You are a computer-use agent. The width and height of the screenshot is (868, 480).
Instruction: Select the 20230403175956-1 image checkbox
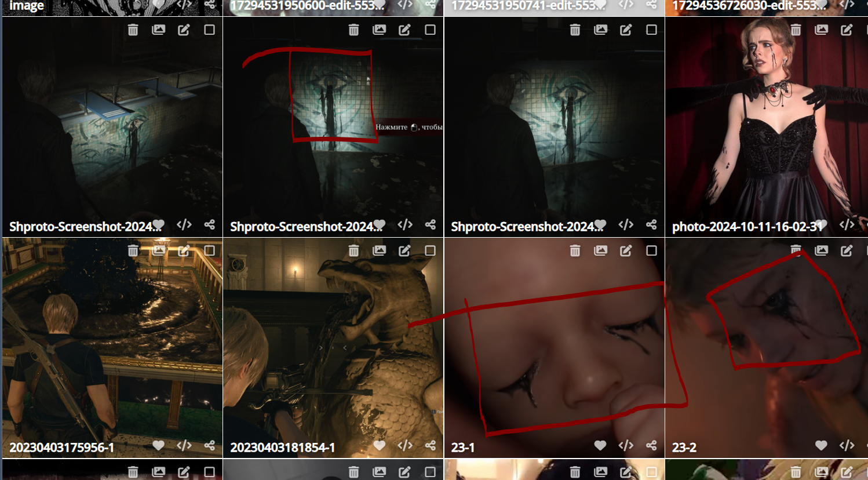pos(209,250)
